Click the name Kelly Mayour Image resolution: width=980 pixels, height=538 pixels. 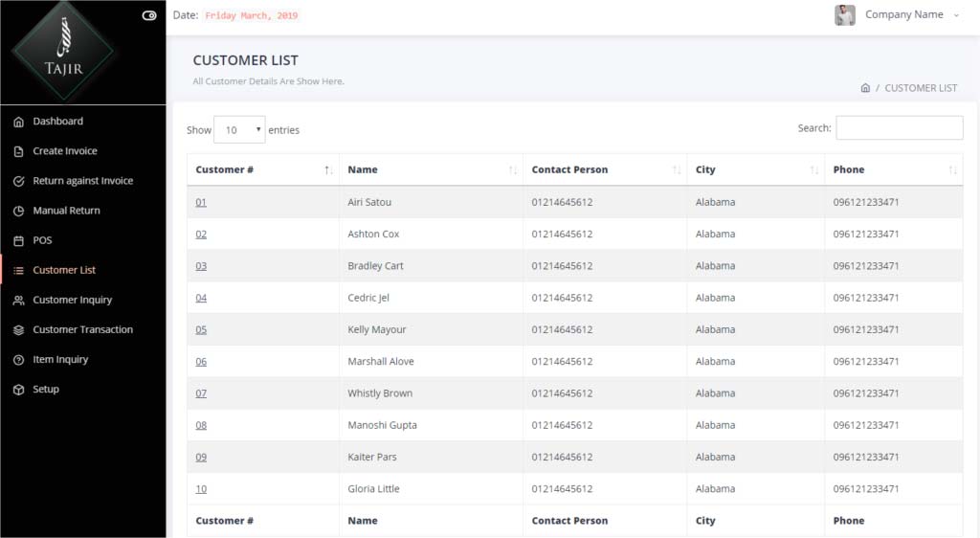point(377,329)
